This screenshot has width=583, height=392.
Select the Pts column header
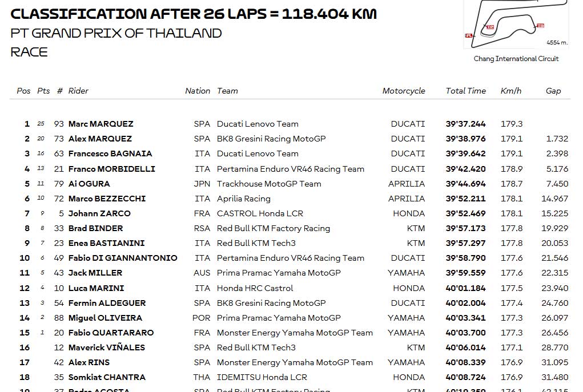[x=43, y=91]
